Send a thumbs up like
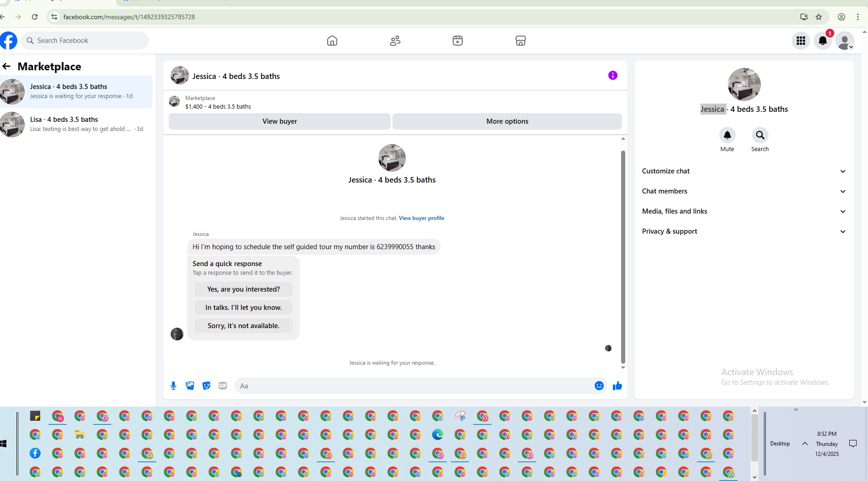 (617, 386)
